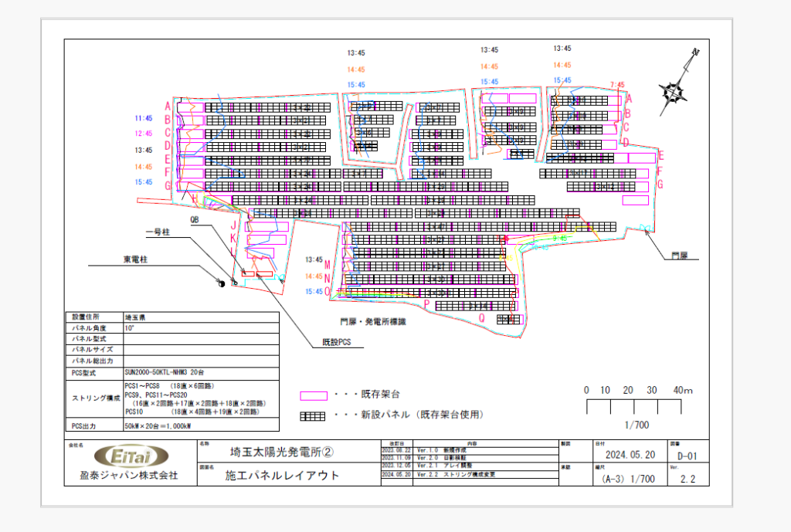Click the 東電柱 callout label

click(x=135, y=259)
